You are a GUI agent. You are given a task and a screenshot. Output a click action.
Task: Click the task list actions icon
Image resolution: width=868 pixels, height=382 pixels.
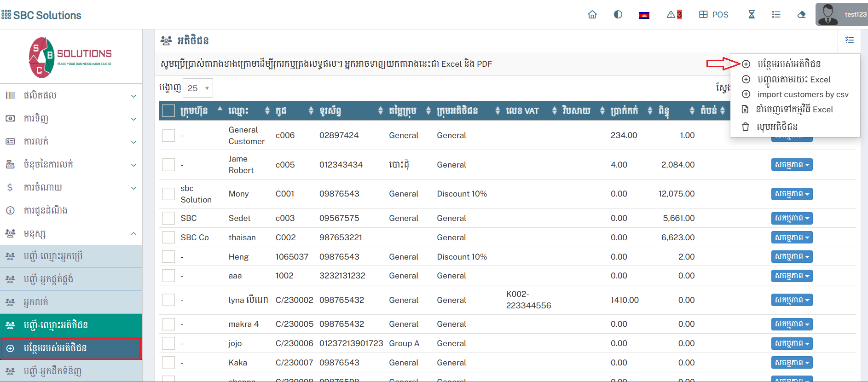(850, 41)
